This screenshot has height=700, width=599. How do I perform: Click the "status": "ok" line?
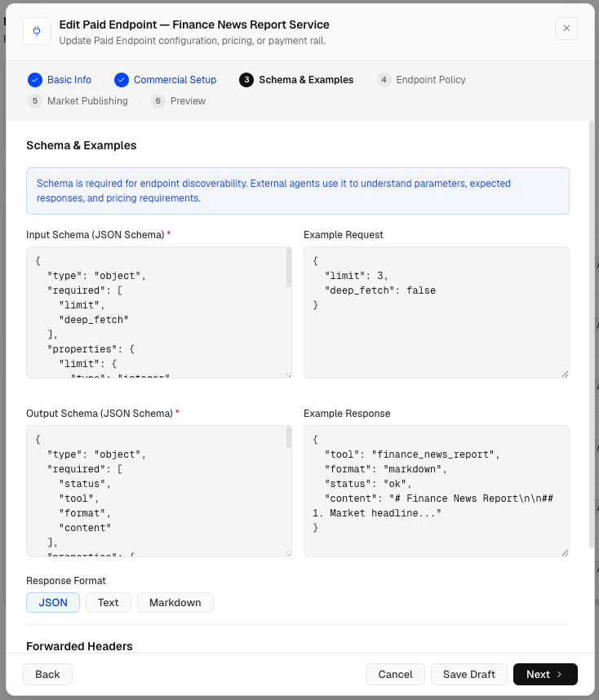point(367,484)
